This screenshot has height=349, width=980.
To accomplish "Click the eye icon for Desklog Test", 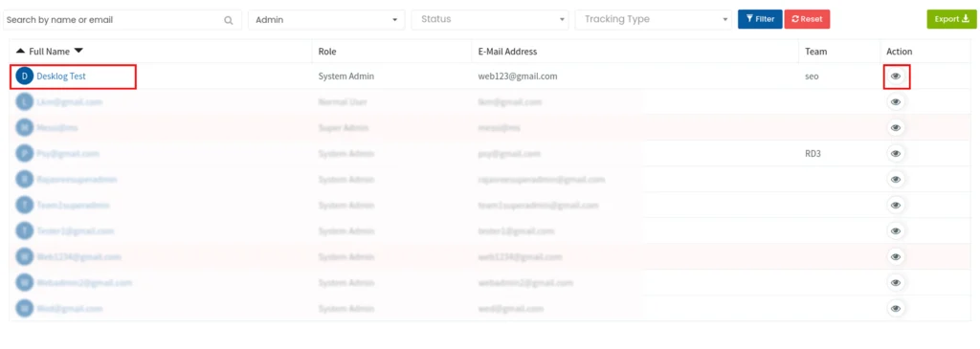I will click(896, 76).
